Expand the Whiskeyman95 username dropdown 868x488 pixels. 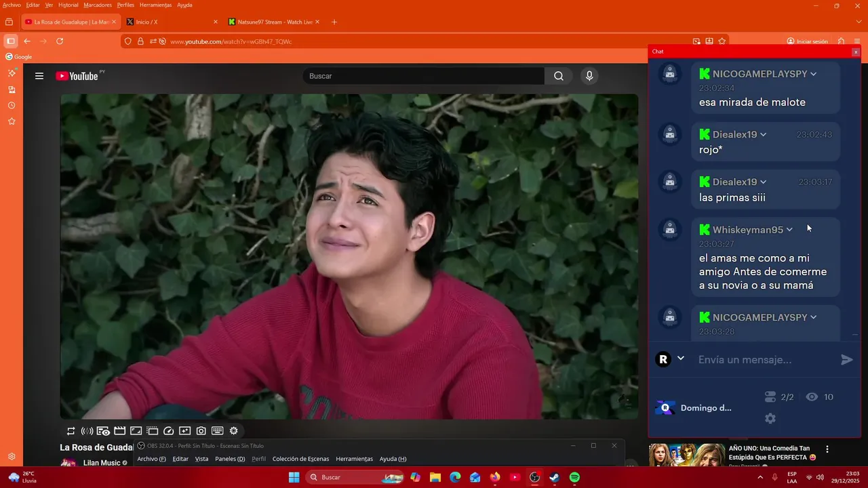(789, 230)
